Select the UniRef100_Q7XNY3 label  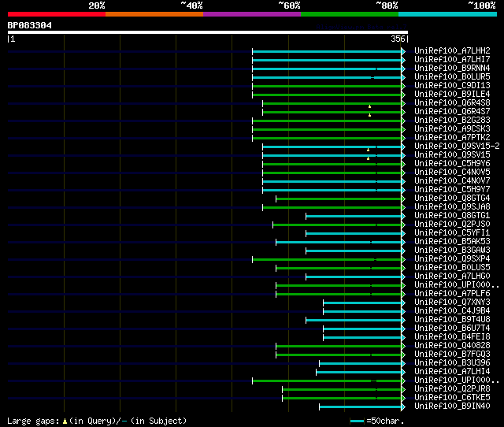coord(452,303)
